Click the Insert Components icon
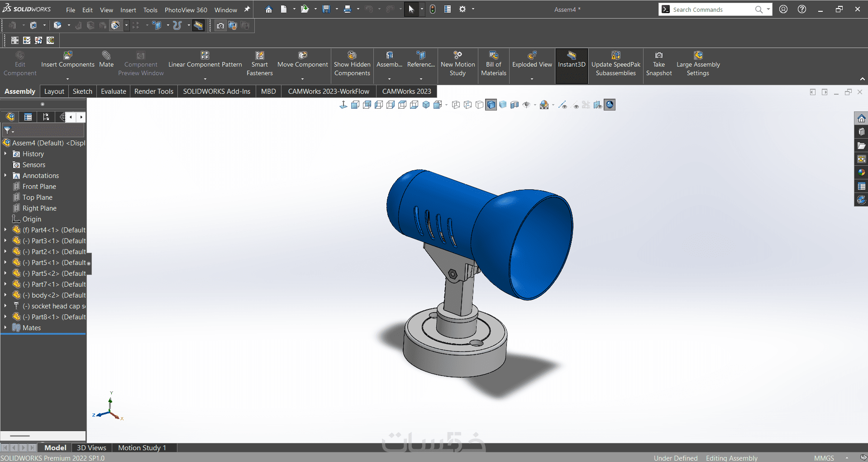The height and width of the screenshot is (462, 868). click(68, 56)
